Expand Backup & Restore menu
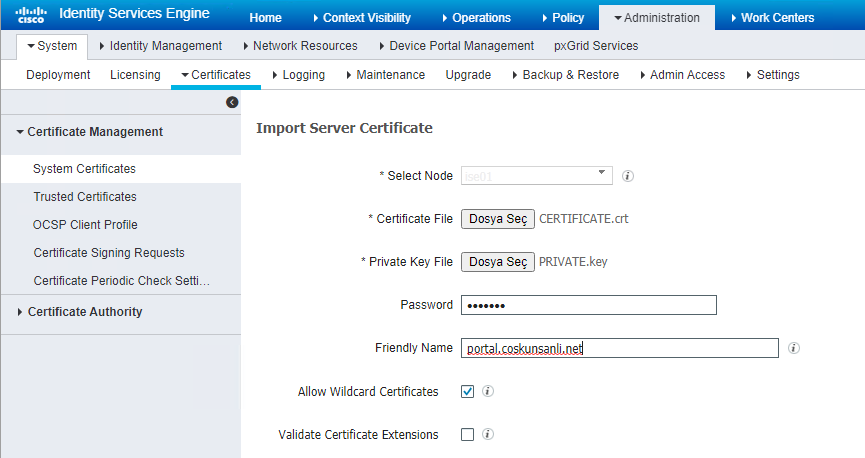865x458 pixels. point(565,74)
